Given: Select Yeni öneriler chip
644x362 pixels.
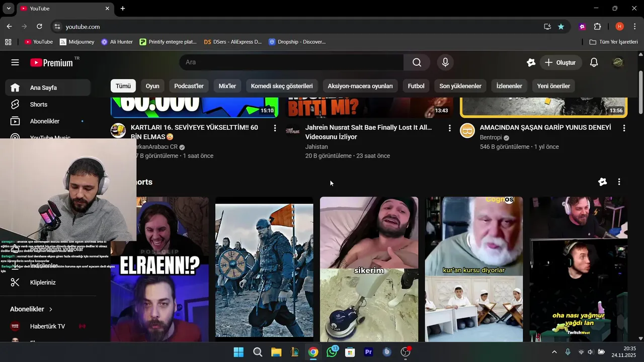Looking at the screenshot, I should click(x=553, y=86).
